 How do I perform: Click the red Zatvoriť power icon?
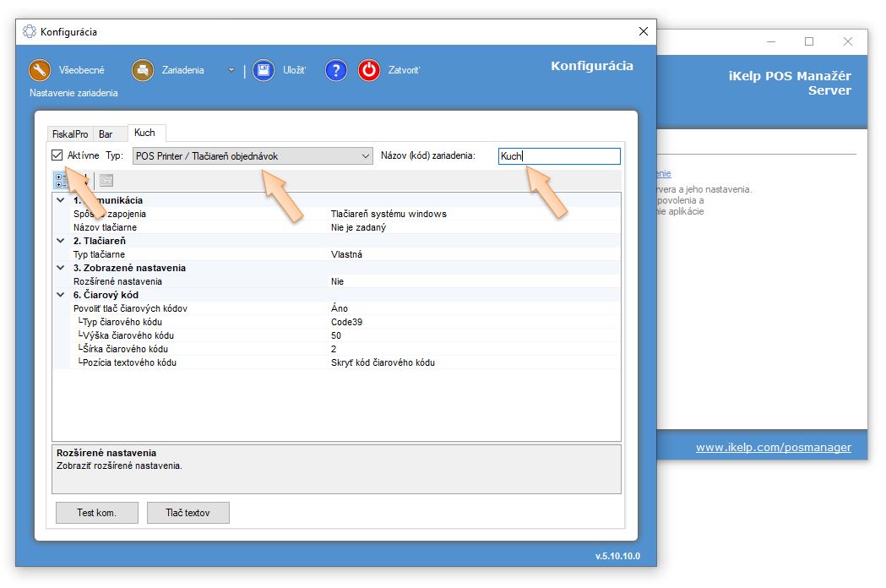point(369,70)
